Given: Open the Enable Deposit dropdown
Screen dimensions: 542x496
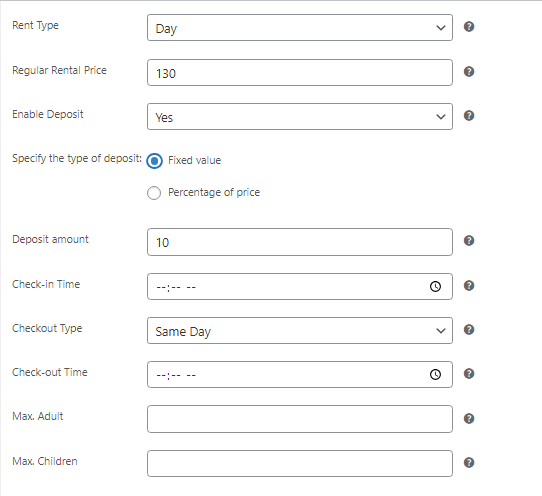Looking at the screenshot, I should tap(300, 116).
